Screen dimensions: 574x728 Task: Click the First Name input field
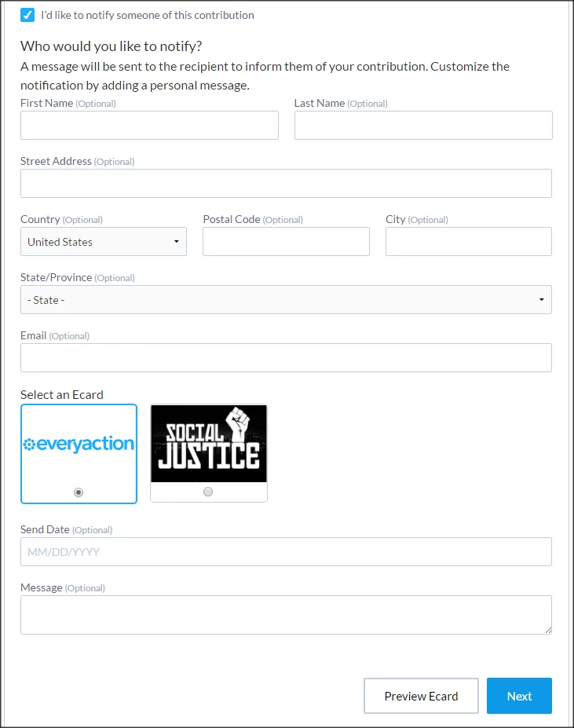pos(149,126)
